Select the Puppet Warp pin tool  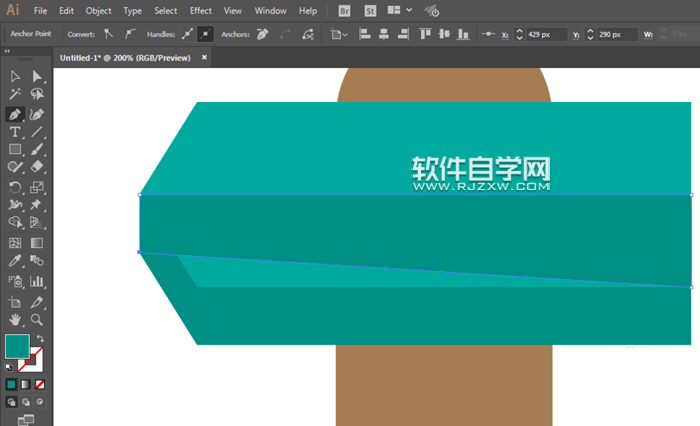point(37,205)
